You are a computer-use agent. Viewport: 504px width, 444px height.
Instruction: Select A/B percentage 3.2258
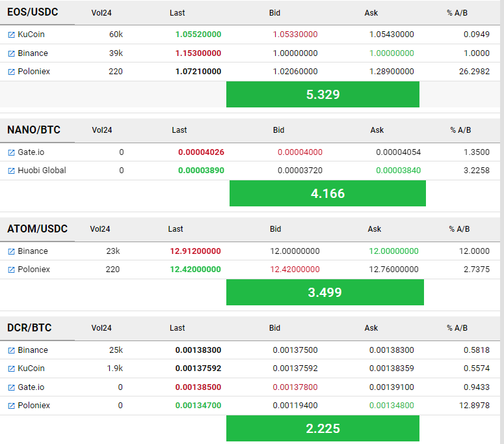(476, 171)
